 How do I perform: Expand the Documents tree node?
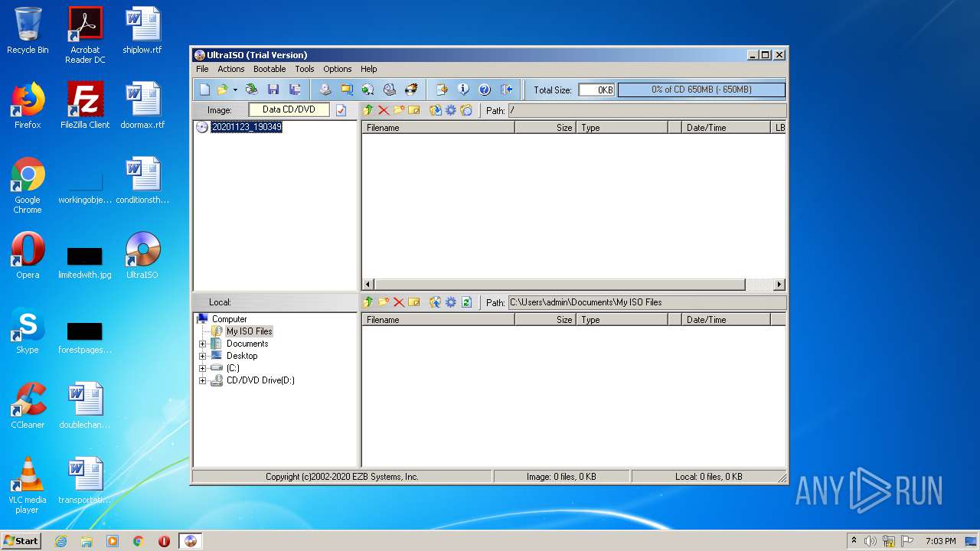click(x=202, y=344)
